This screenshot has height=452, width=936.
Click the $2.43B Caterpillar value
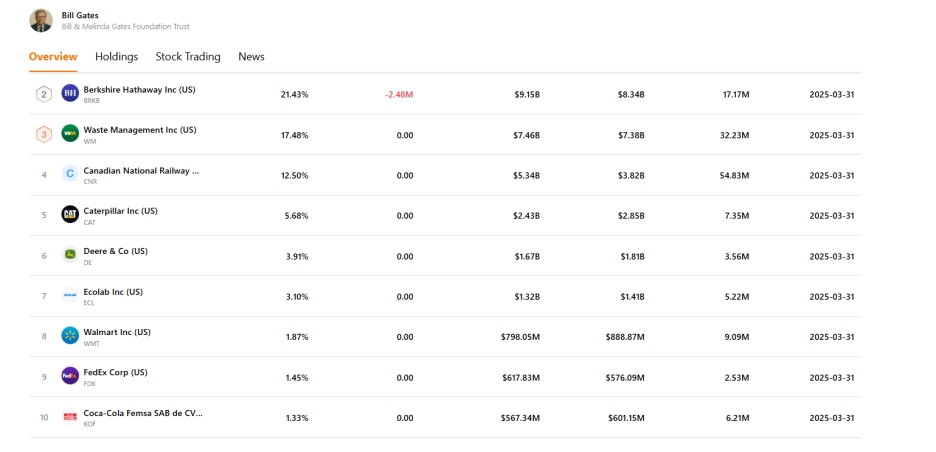coord(527,216)
